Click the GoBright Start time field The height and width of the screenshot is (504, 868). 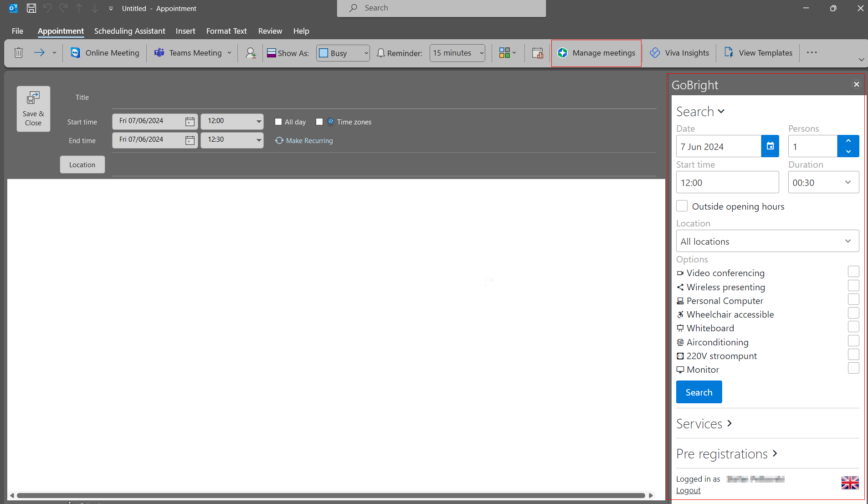(727, 182)
